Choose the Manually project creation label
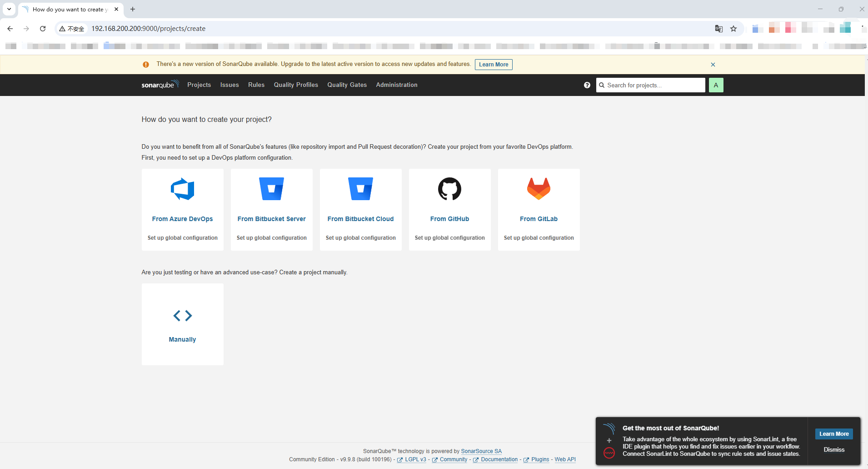Viewport: 868px width, 469px height. tap(182, 339)
